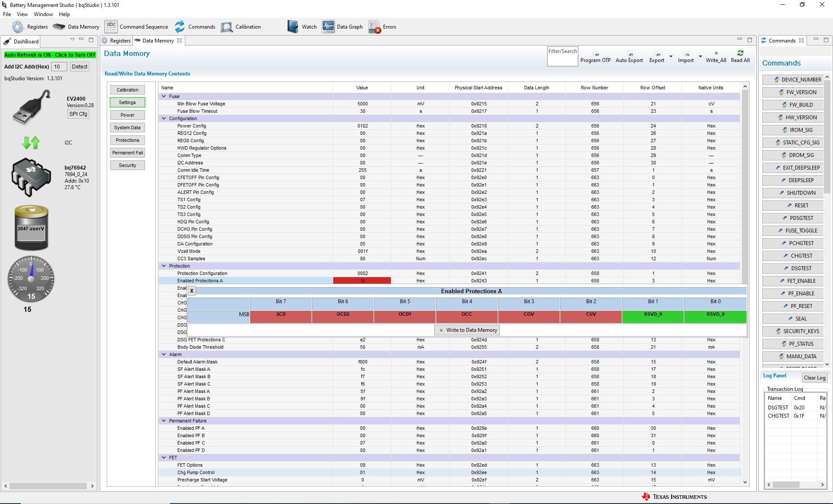The width and height of the screenshot is (833, 504).
Task: Clear the transaction log
Action: pos(814,378)
